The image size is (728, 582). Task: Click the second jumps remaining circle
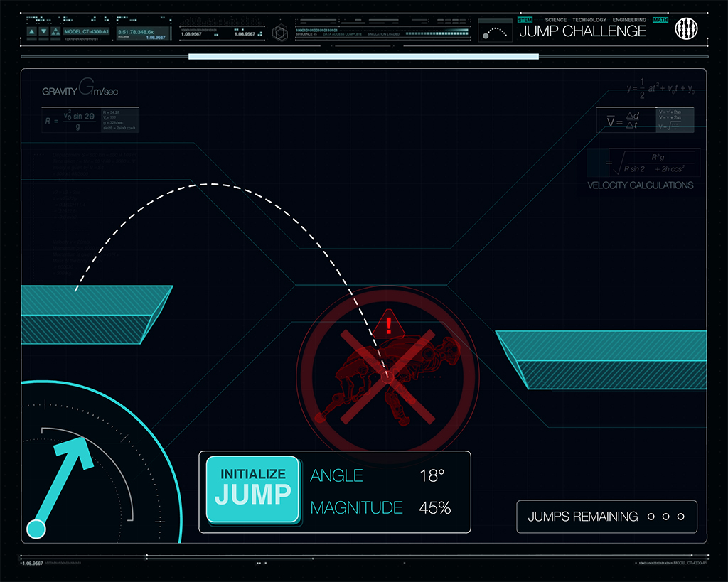665,517
